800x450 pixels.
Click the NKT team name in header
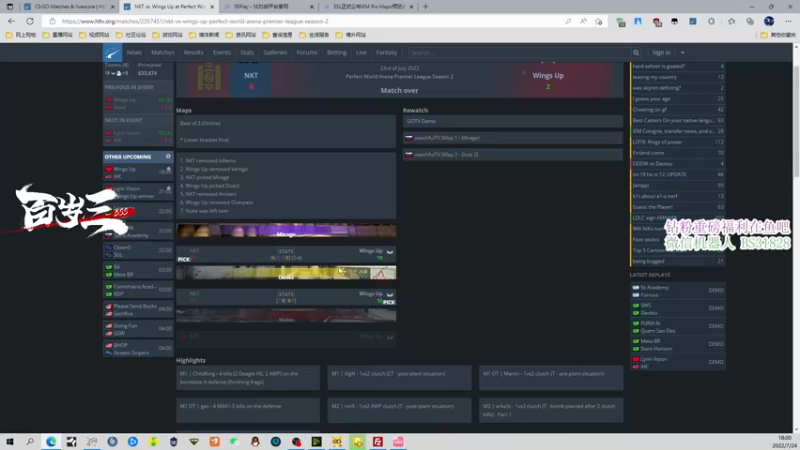251,76
